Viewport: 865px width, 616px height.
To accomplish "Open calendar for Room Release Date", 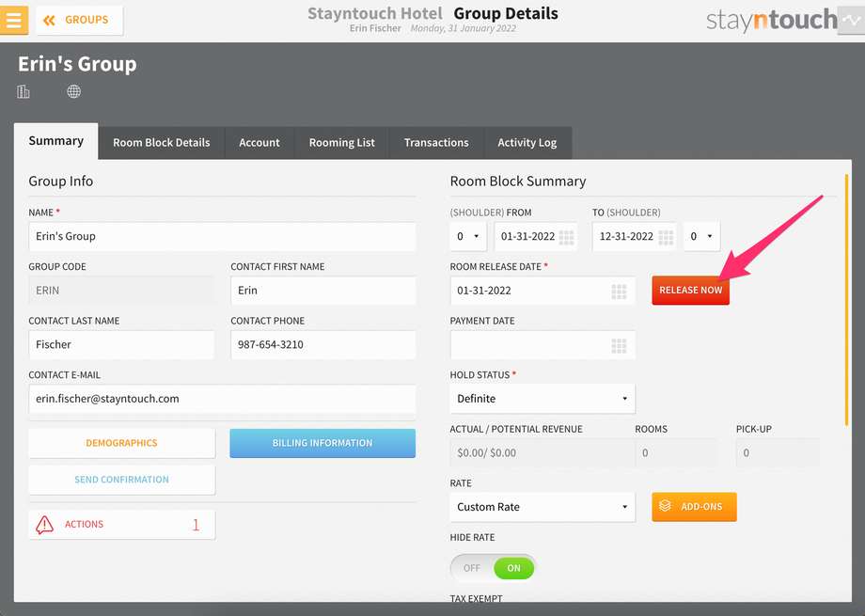I will (619, 292).
